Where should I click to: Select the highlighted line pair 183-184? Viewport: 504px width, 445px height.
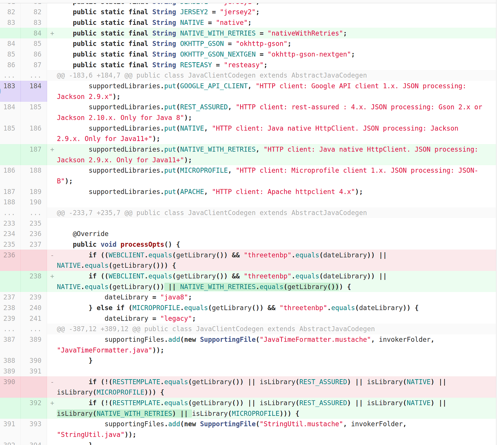[22, 86]
